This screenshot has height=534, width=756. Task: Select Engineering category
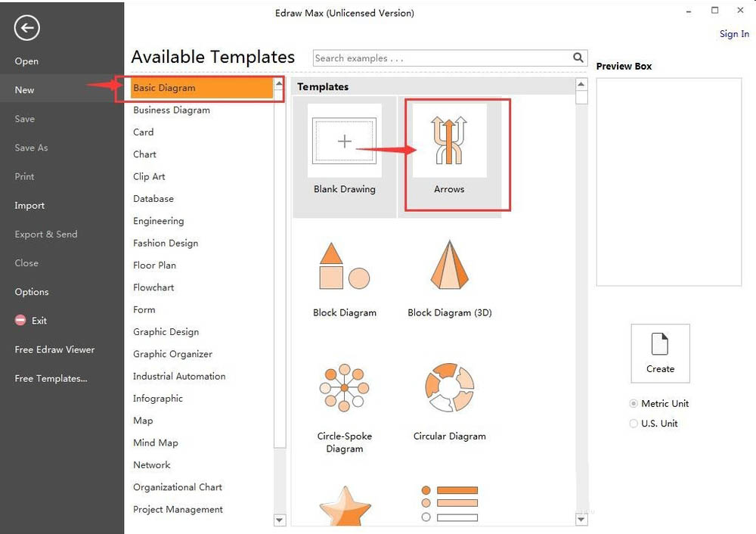click(159, 221)
